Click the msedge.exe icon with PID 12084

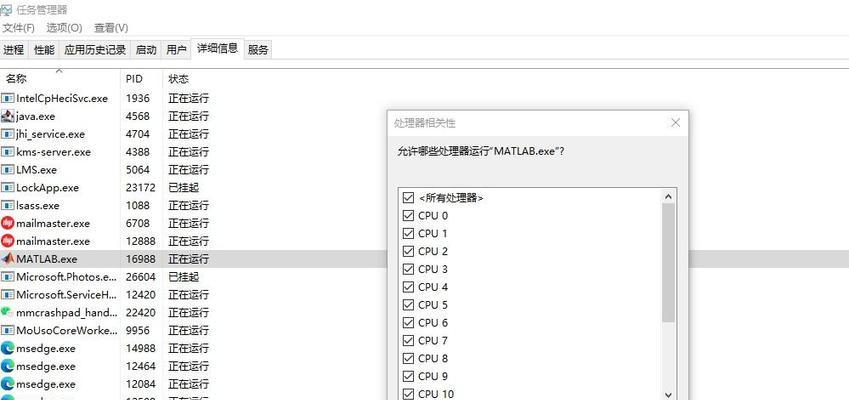tap(8, 384)
